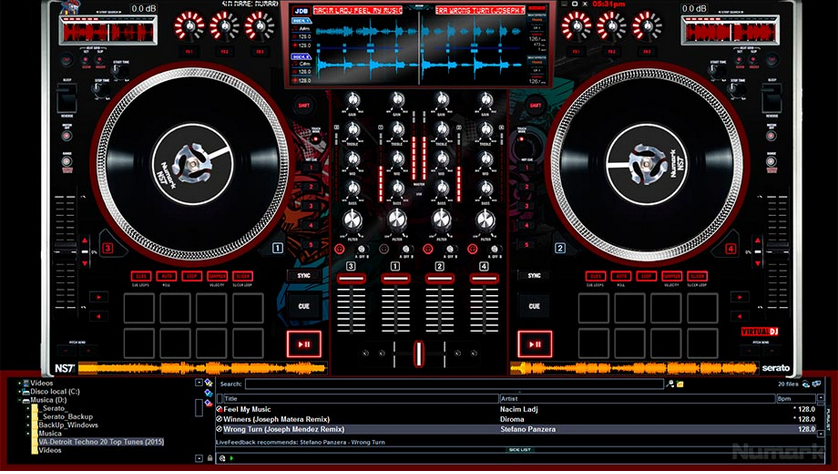Sort file list by Artist column

[x=637, y=399]
